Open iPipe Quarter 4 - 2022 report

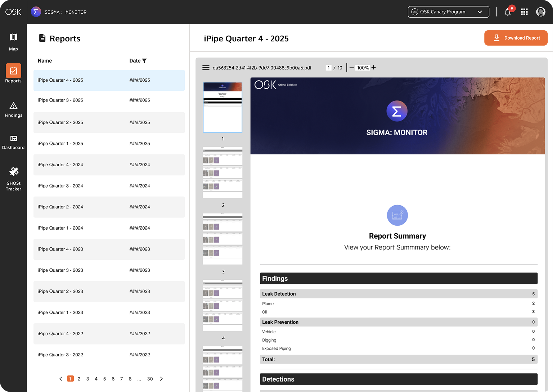109,334
